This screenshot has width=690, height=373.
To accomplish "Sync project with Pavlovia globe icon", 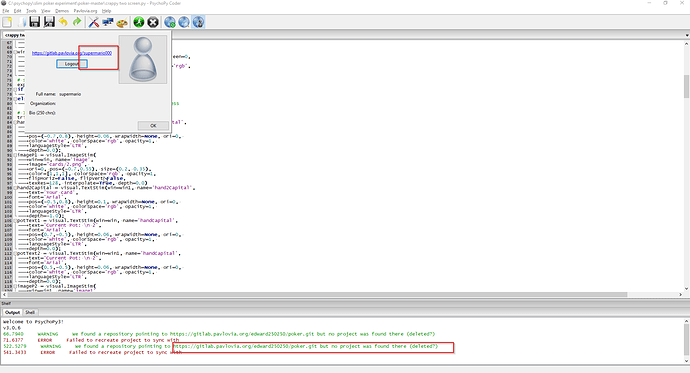I will (169, 22).
